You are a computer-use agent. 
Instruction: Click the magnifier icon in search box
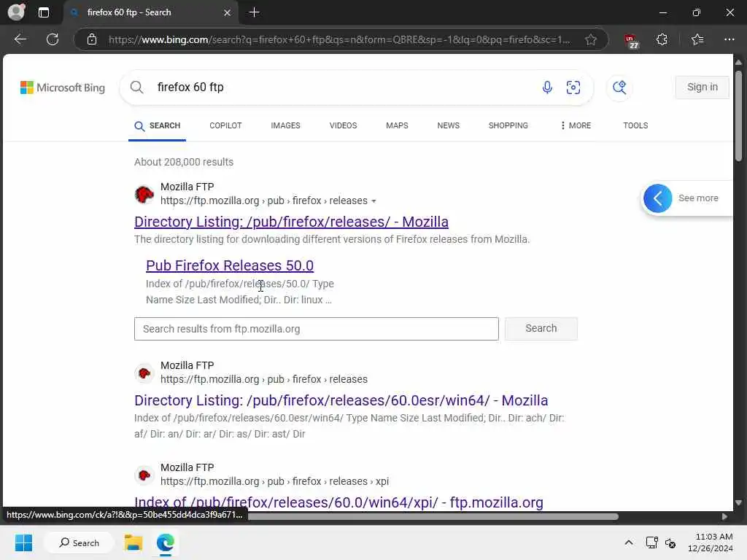136,87
